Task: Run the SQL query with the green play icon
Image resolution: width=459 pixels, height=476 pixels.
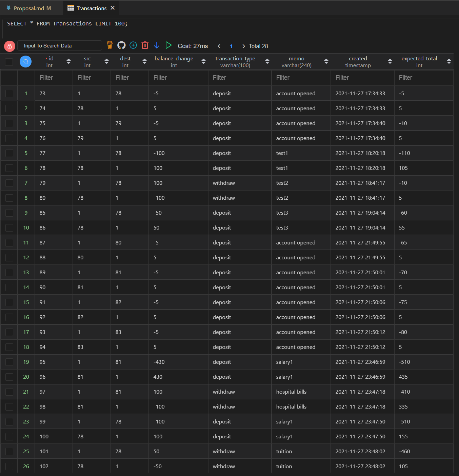Action: pos(168,45)
